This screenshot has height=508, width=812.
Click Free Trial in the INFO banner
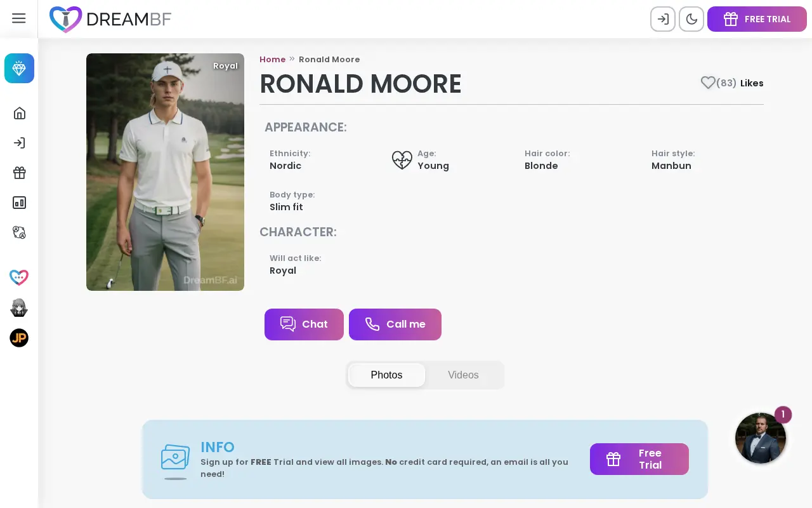[639, 459]
